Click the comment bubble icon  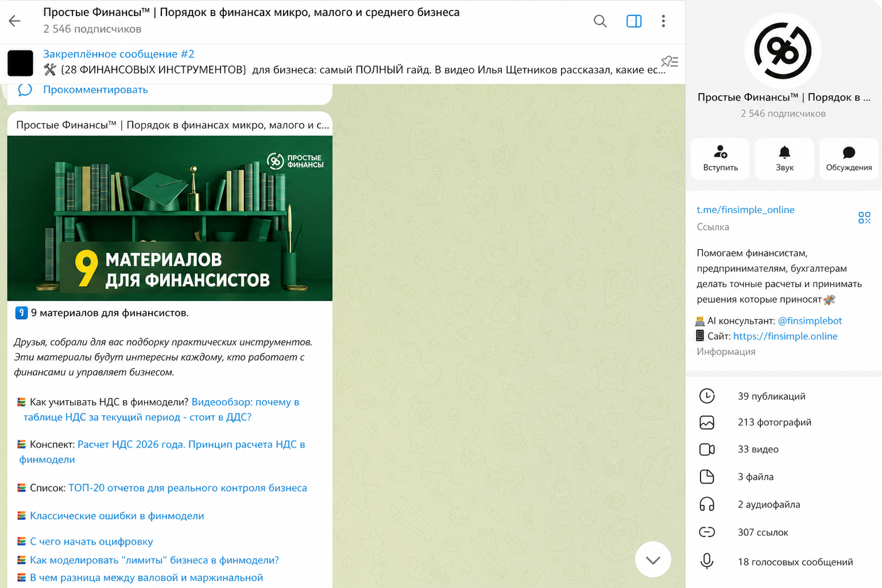point(25,90)
